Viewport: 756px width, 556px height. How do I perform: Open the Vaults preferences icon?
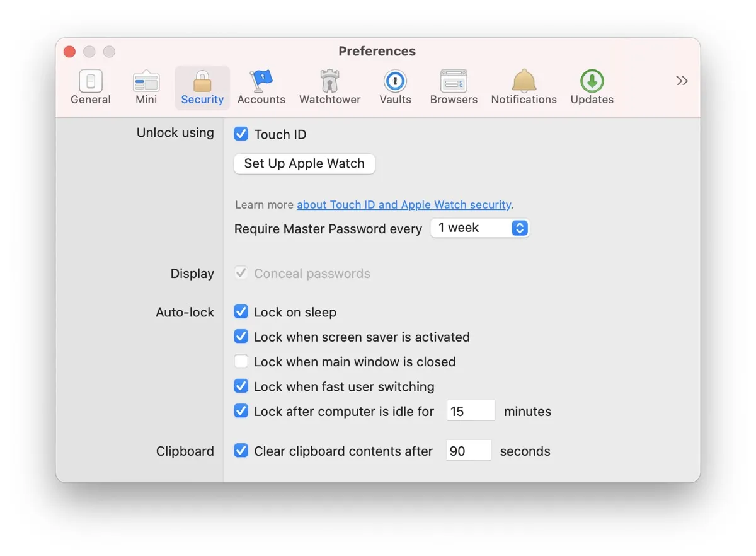click(x=395, y=85)
